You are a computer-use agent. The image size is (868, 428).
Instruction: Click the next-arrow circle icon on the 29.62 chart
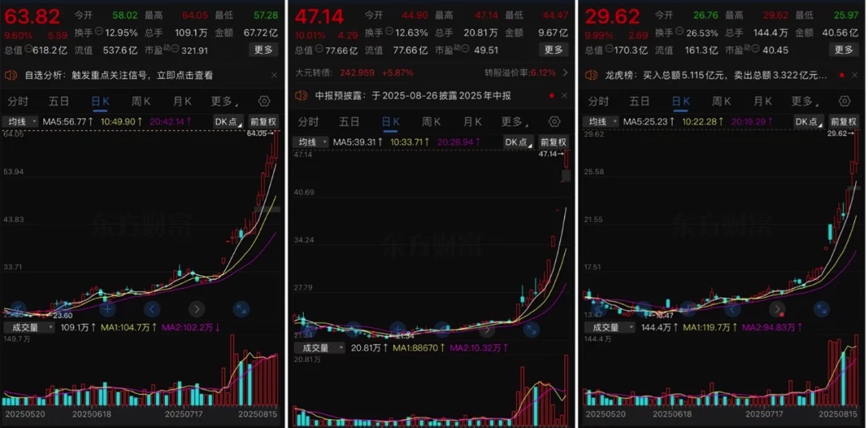click(777, 309)
